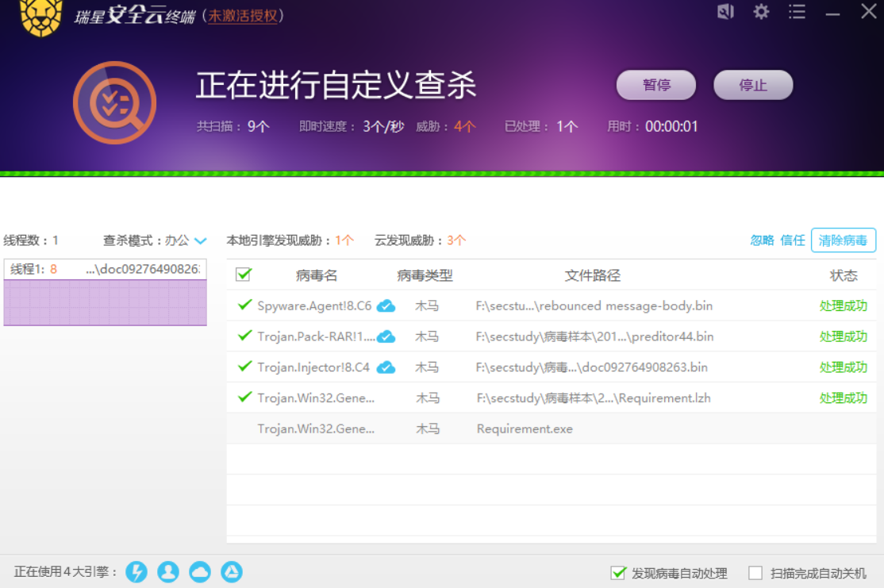
Task: Click 处理成功 status for preditor44.bin row
Action: point(844,337)
